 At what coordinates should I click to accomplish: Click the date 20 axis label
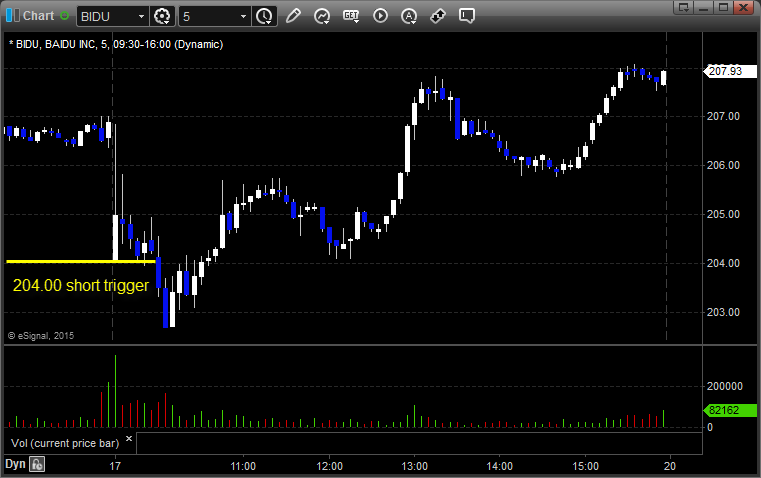670,466
